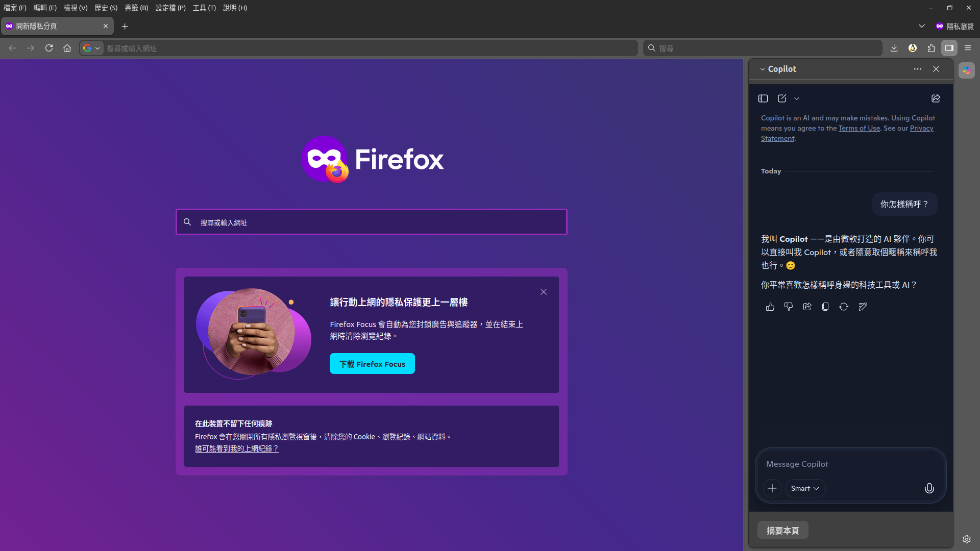980x551 pixels.
Task: Toggle the sidebar button in toolbar
Action: (949, 48)
